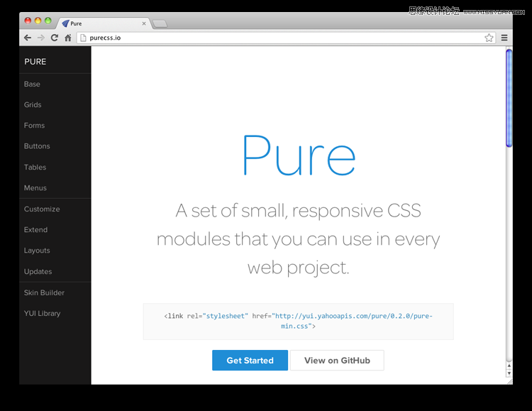This screenshot has width=532, height=411.
Task: Bookmark this page with the star icon
Action: pos(489,38)
